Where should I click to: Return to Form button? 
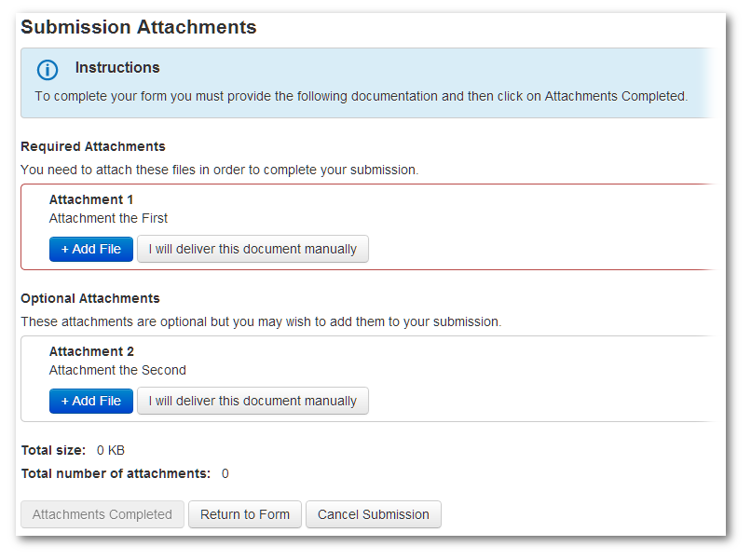tap(245, 514)
